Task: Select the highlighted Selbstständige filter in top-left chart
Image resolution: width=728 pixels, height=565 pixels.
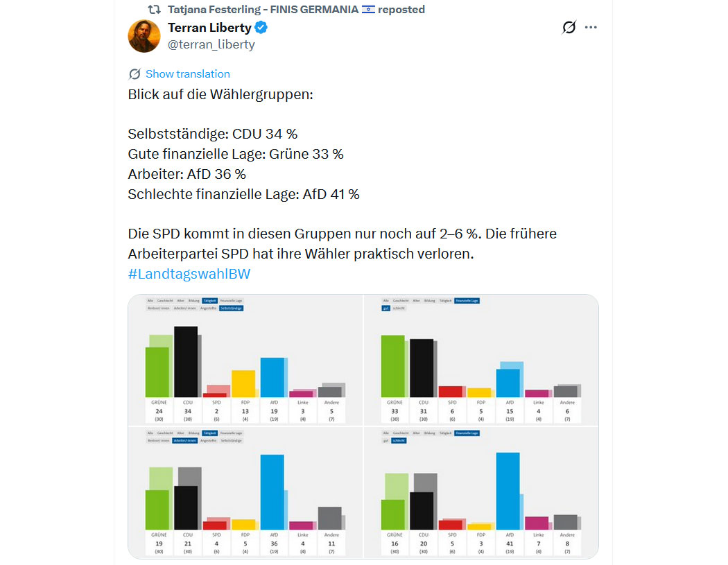Action: (232, 308)
